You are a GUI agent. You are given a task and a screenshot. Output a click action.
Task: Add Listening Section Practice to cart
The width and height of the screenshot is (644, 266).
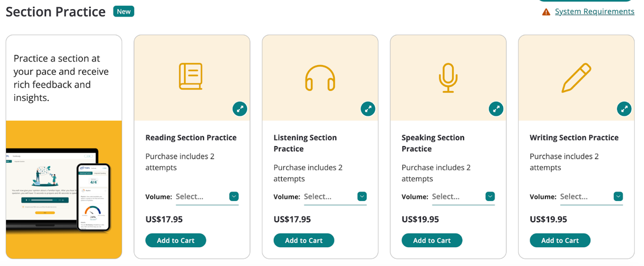304,241
